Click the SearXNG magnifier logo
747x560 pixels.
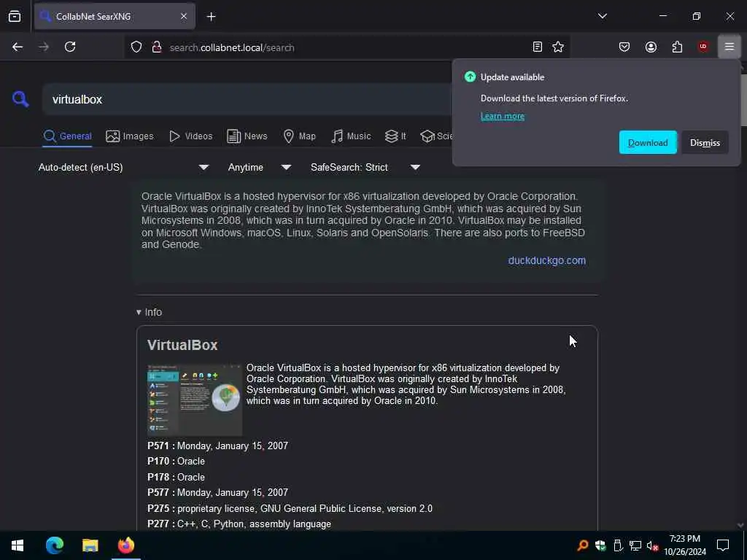(20, 99)
